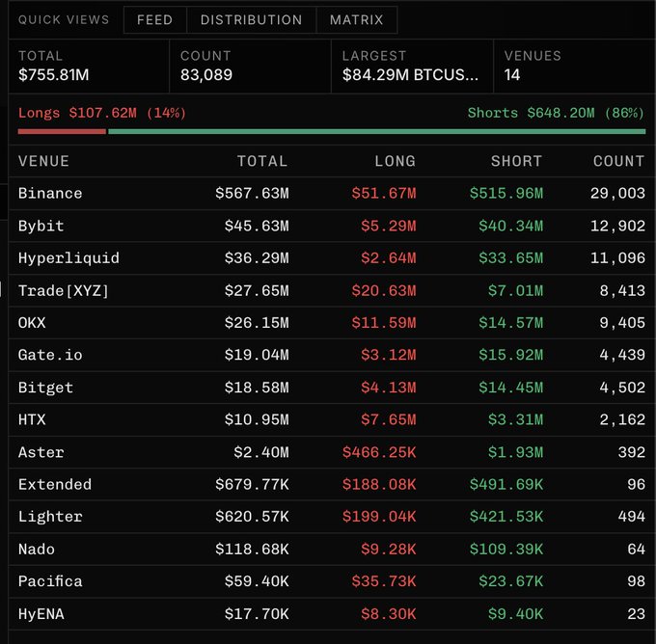The height and width of the screenshot is (644, 656).
Task: Select the Hyperliquid venue name
Action: [x=68, y=258]
